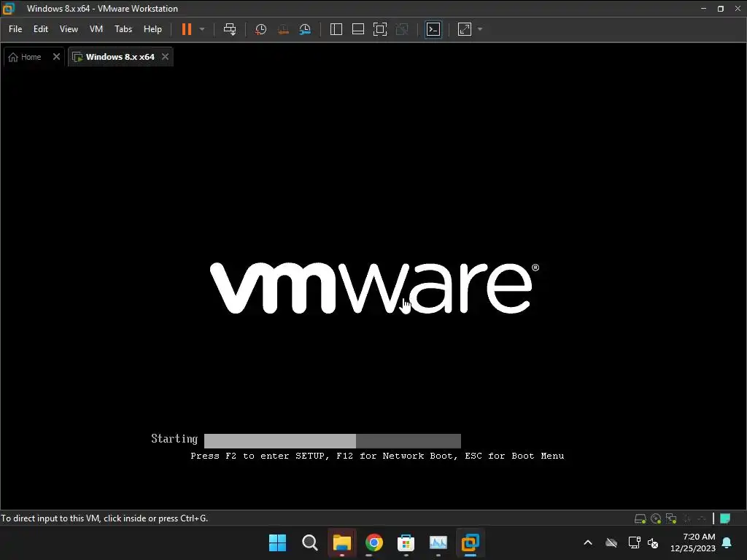Image resolution: width=747 pixels, height=560 pixels.
Task: Open File Explorer from the taskbar
Action: tap(342, 542)
